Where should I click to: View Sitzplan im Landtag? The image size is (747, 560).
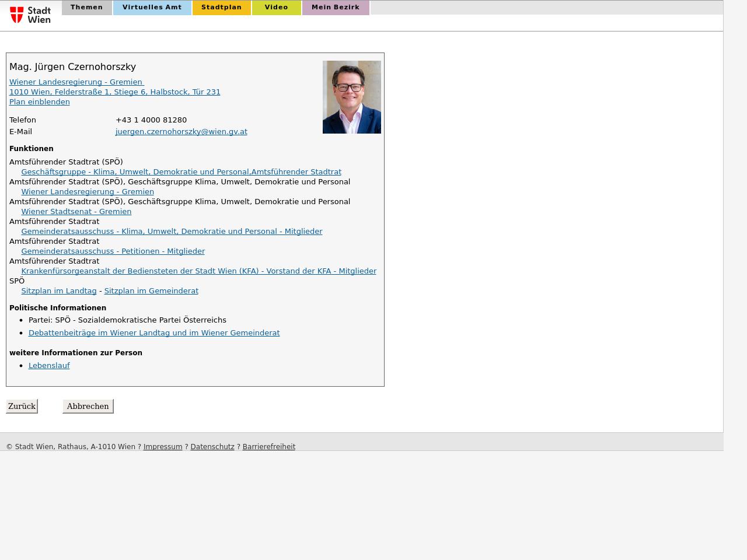click(58, 291)
